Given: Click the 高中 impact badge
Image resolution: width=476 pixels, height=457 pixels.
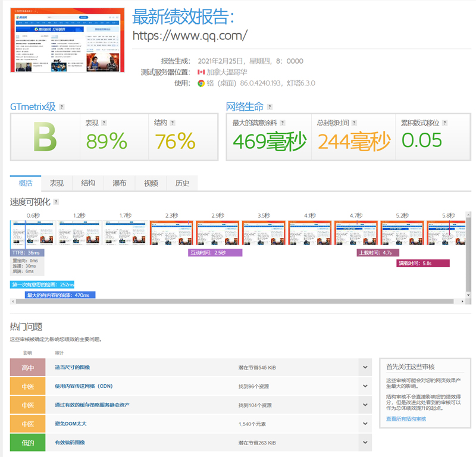Looking at the screenshot, I should [x=27, y=367].
